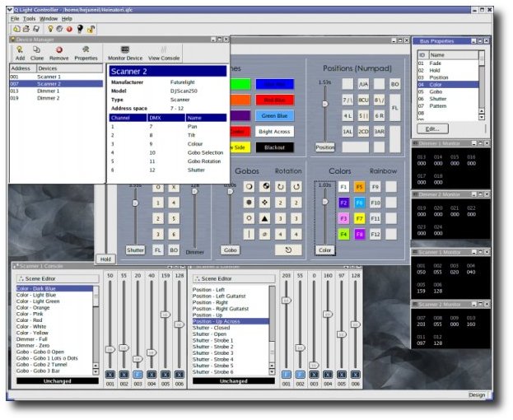Image resolution: width=513 pixels, height=420 pixels.
Task: Select Scanner 1 in the device list
Action: 56,77
